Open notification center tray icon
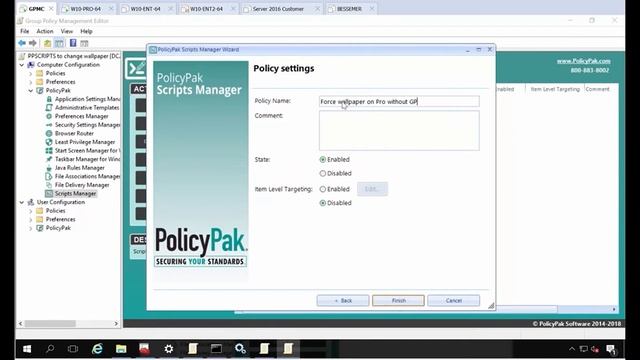Screen dimensions: 640x360 click(x=611, y=349)
